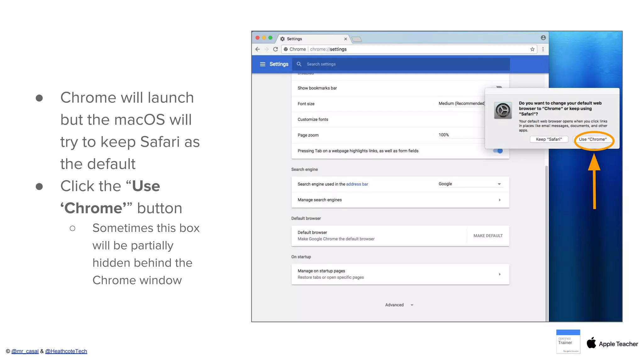Open Chrome three-dot menu
644x362 pixels.
coord(543,49)
